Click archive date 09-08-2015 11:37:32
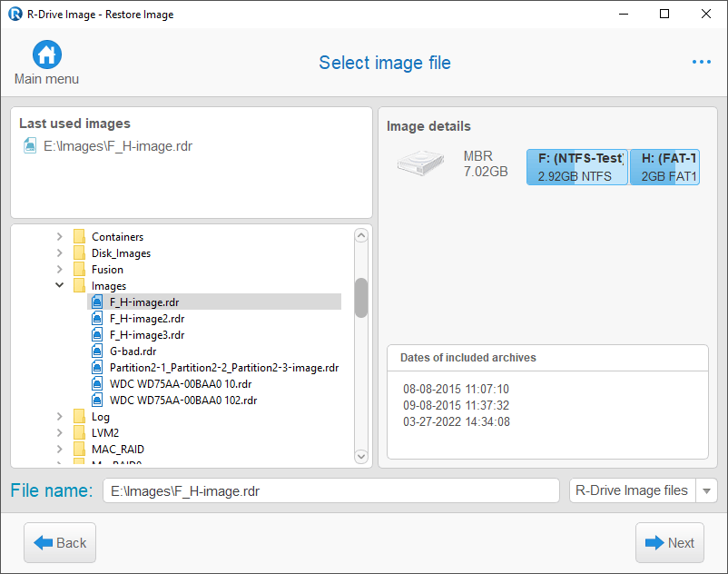Viewport: 728px width, 574px height. point(456,405)
